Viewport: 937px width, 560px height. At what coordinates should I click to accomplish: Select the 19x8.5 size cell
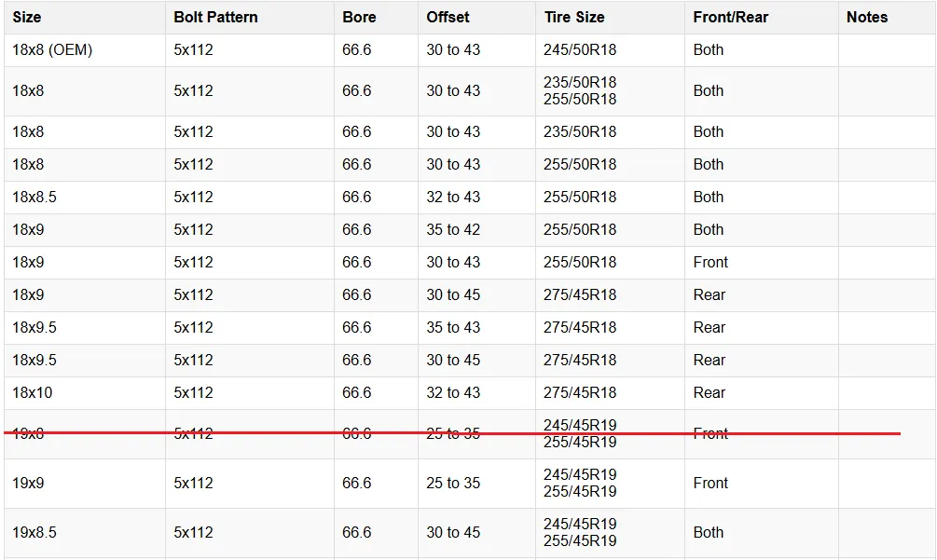34,533
